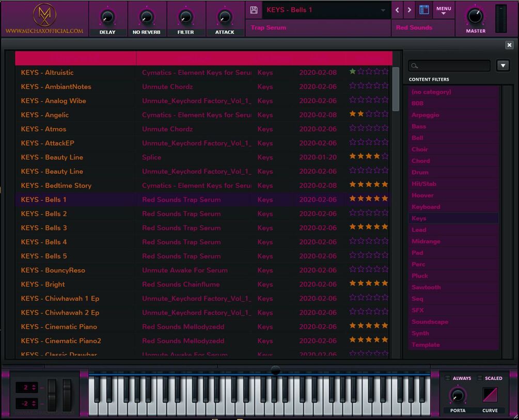Enable the SCALED portamento checkbox
Viewport: 519px width, 420px height.
click(x=480, y=378)
